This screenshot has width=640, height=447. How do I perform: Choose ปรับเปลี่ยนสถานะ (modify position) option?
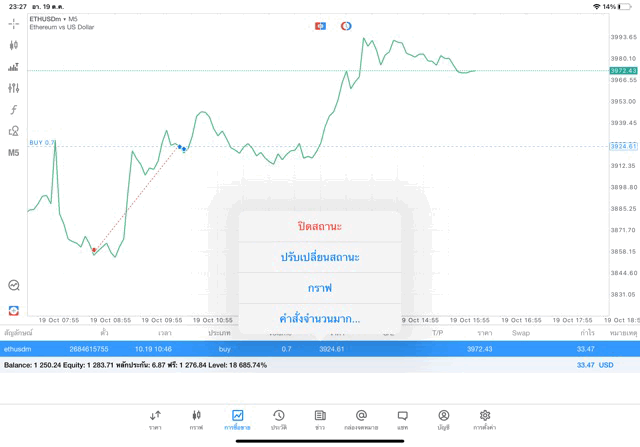[320, 257]
